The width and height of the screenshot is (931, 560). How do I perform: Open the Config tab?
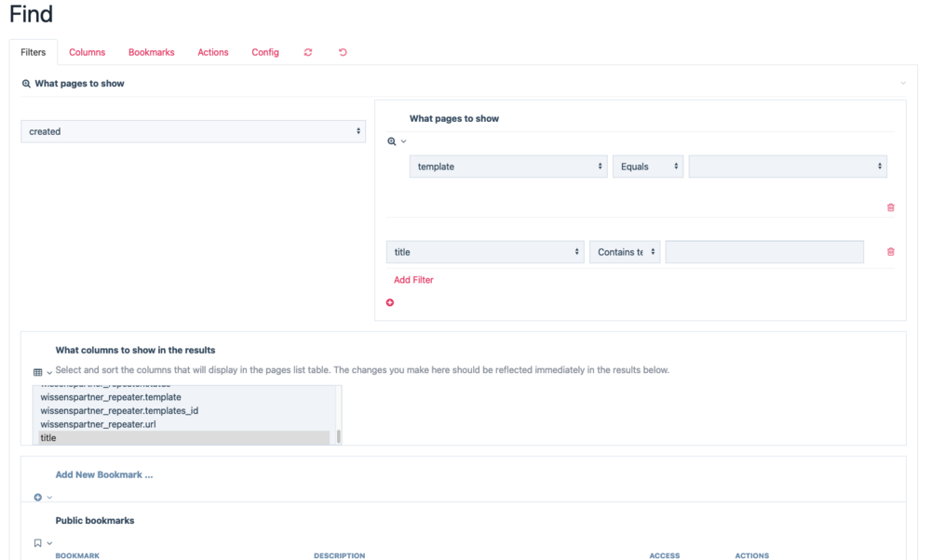point(265,53)
